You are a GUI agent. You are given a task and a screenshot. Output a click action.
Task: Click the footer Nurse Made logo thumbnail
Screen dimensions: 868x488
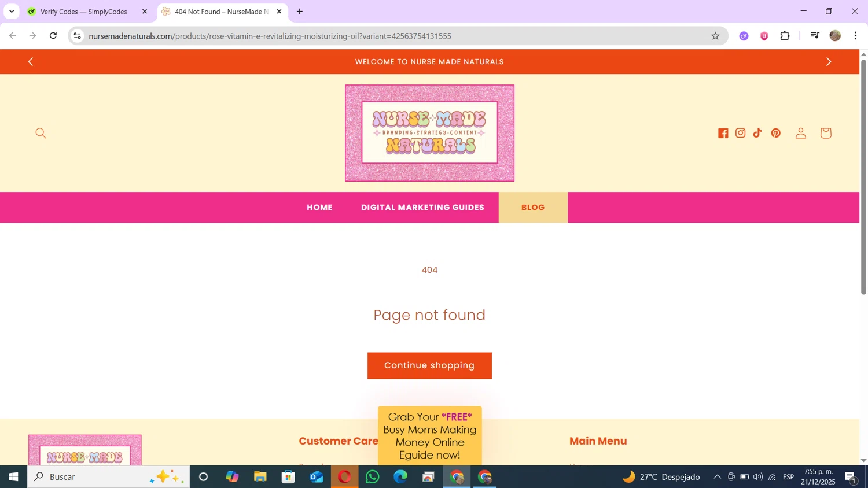[85, 450]
